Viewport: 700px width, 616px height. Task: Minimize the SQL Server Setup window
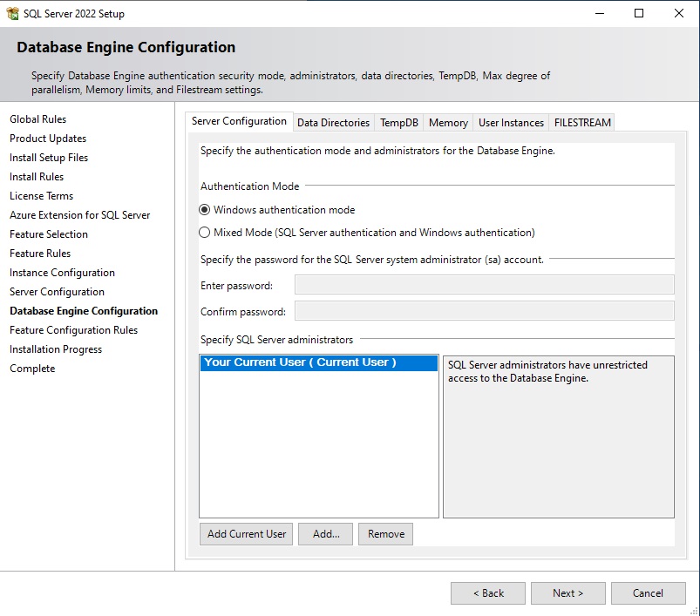[x=599, y=13]
